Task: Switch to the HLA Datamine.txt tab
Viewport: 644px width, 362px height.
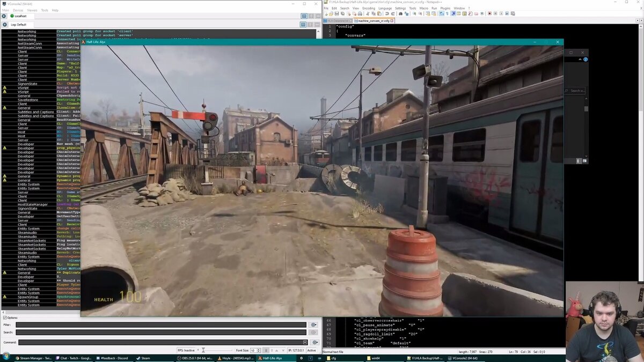Action: (x=338, y=21)
